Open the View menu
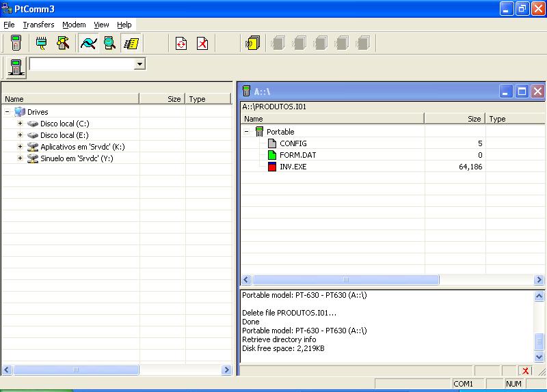Screen dimensions: 547x392 [101, 25]
